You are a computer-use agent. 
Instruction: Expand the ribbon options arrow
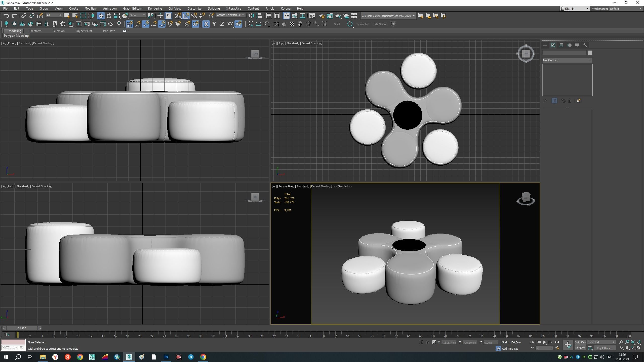coord(128,31)
